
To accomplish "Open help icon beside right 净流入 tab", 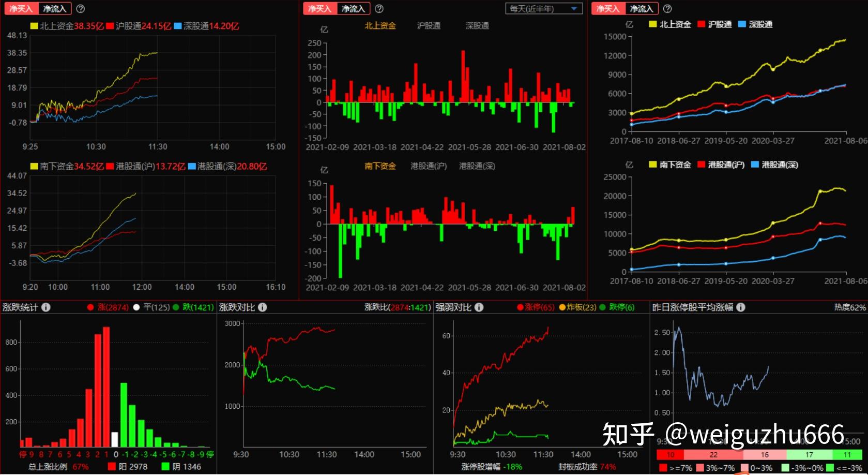I will click(x=667, y=9).
